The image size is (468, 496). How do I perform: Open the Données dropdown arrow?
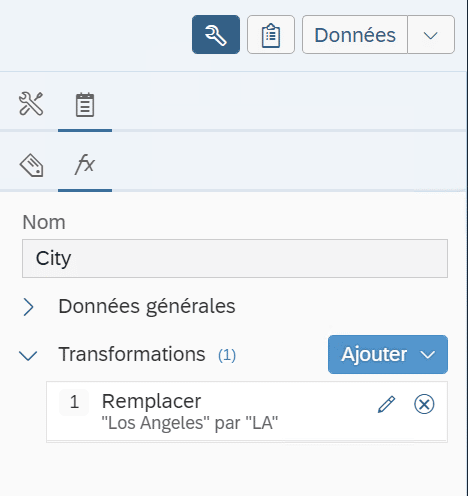coord(431,34)
